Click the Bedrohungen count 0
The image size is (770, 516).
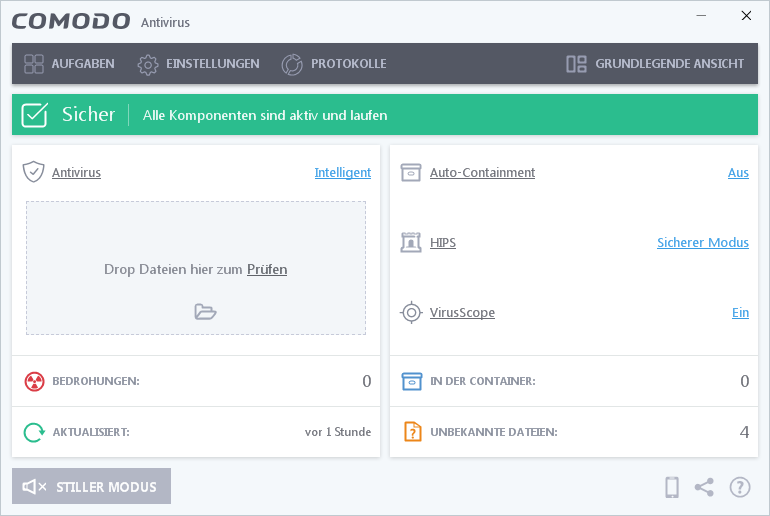(367, 381)
